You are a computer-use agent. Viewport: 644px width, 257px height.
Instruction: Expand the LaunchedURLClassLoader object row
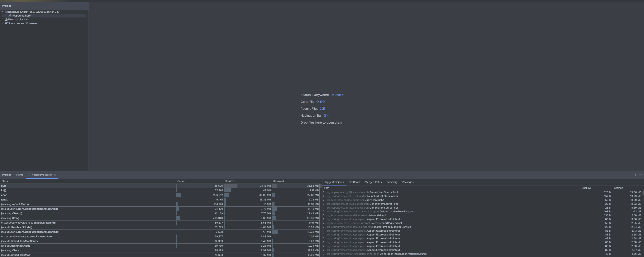(x=324, y=196)
